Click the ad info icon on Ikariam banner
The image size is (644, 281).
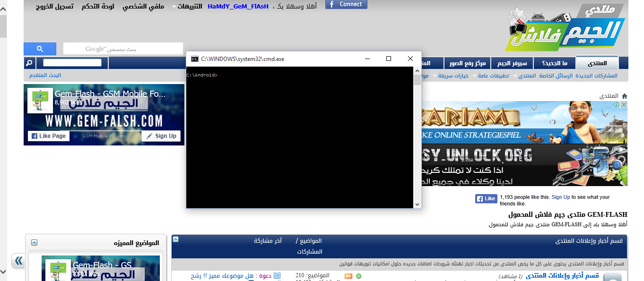(617, 104)
